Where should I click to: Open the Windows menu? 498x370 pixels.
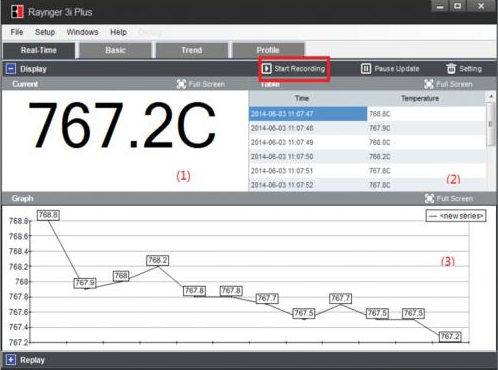pyautogui.click(x=82, y=32)
